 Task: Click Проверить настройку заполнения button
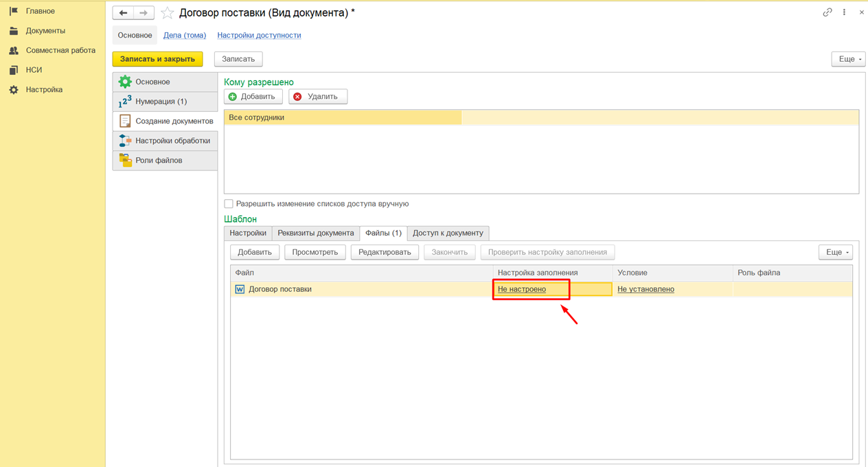point(547,252)
